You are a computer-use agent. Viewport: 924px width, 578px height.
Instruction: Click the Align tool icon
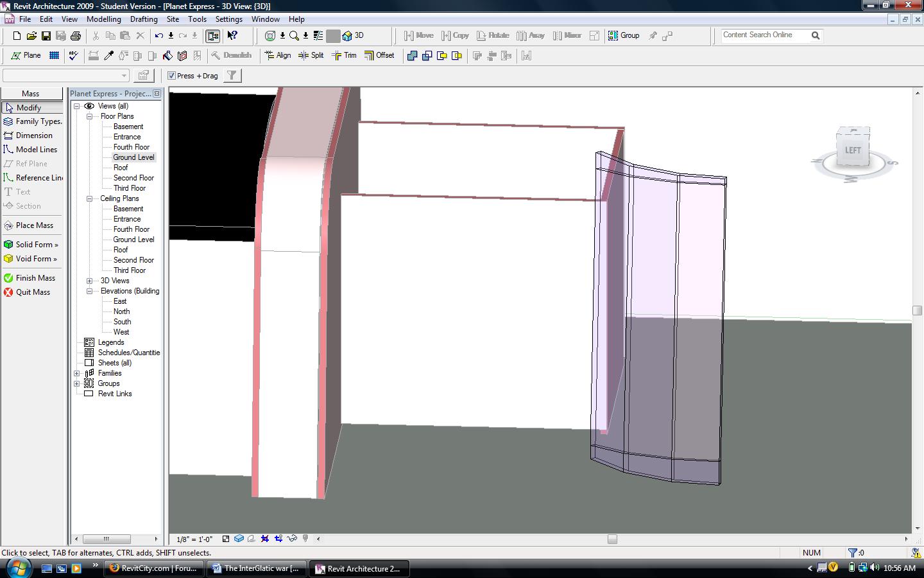(270, 55)
